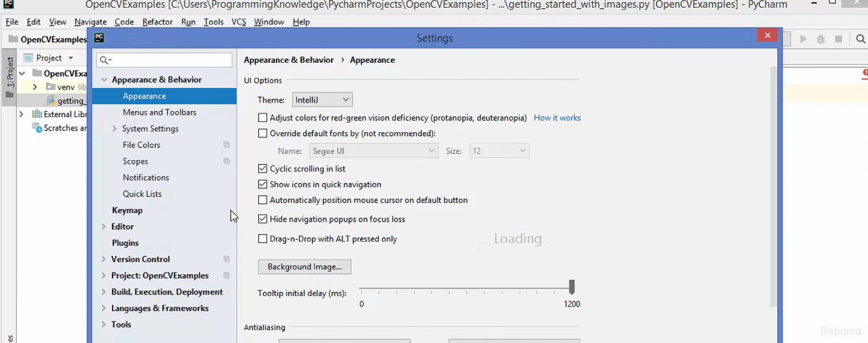Enable Adjust colors for red-green vision deficiency
Screen dimensions: 868x343
pyautogui.click(x=263, y=118)
